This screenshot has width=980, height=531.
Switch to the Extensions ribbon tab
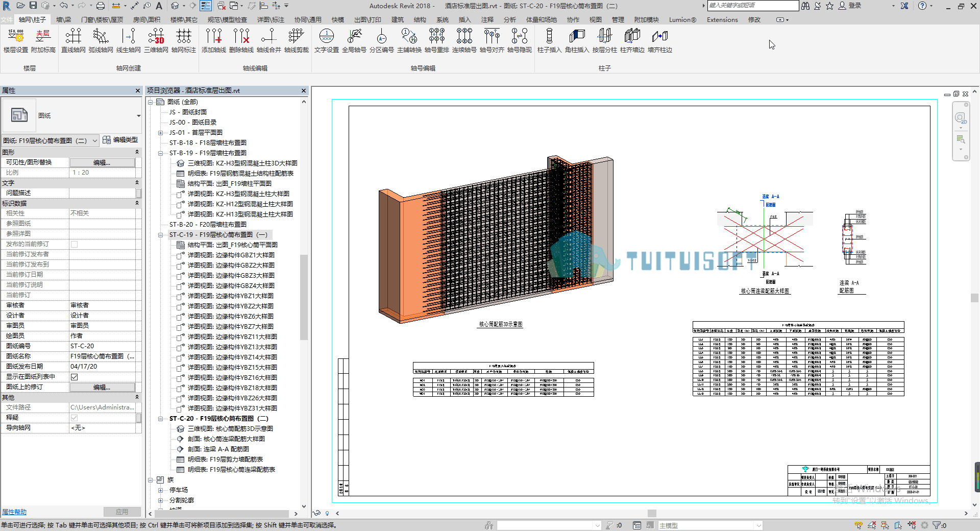coord(722,20)
